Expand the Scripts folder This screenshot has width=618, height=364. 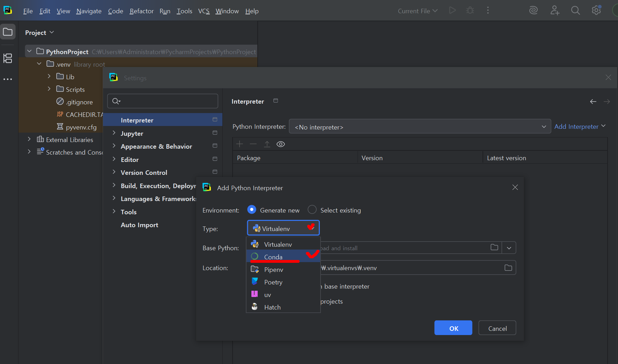pos(49,89)
